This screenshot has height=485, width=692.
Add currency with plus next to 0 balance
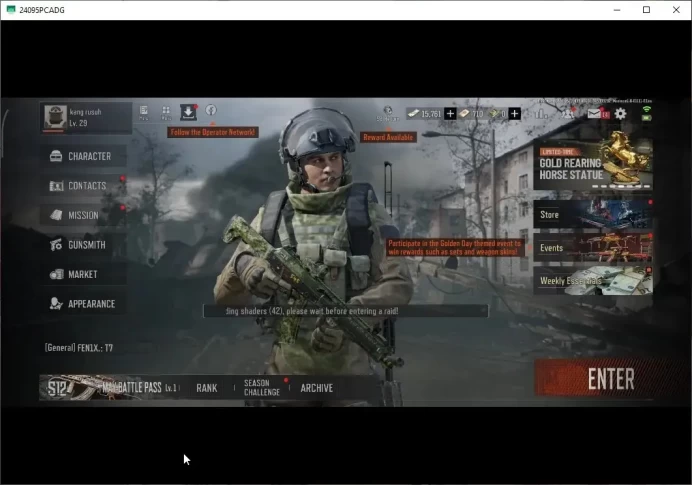pyautogui.click(x=514, y=114)
